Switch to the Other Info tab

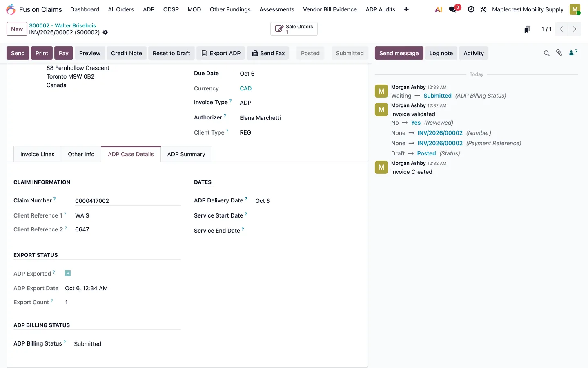pos(81,154)
